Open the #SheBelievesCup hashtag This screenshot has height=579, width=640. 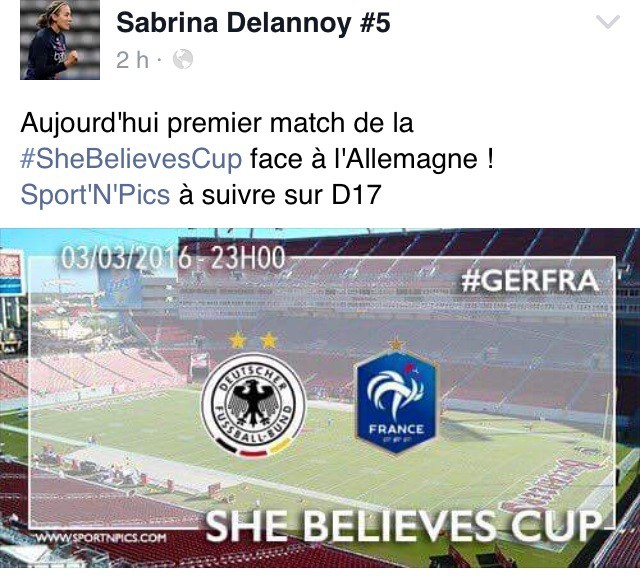[x=131, y=159]
